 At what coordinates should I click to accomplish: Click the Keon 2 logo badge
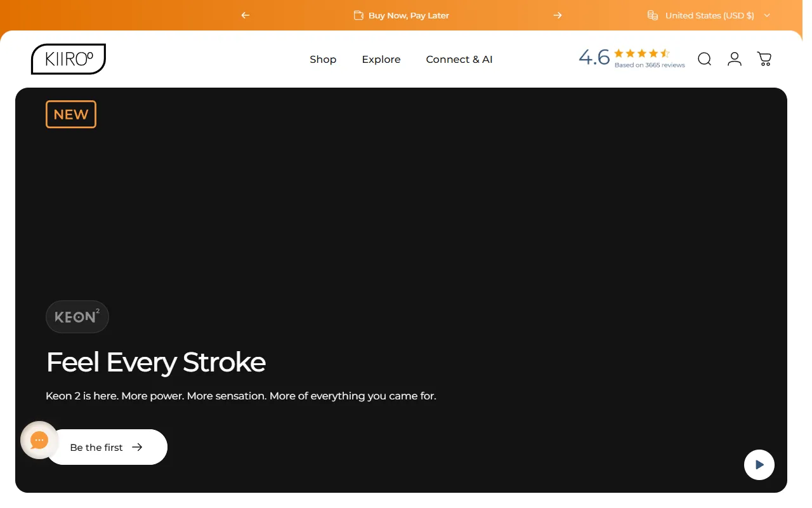[x=77, y=317]
